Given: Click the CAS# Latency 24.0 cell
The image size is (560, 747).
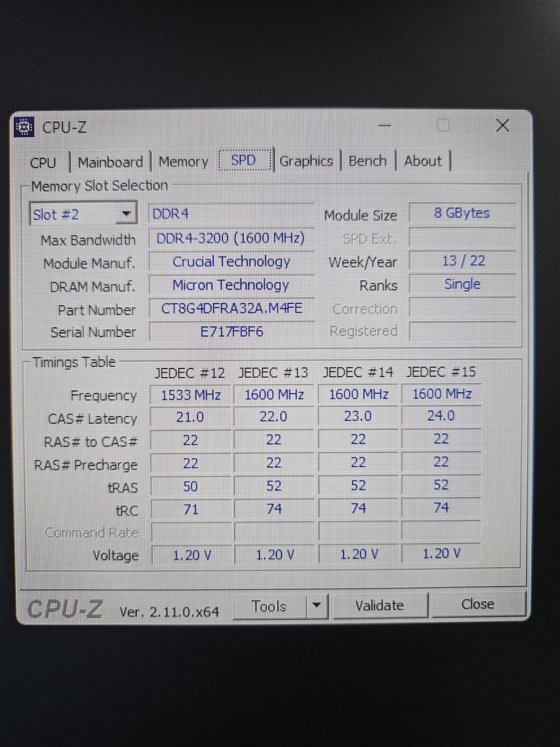Looking at the screenshot, I should coord(441,415).
